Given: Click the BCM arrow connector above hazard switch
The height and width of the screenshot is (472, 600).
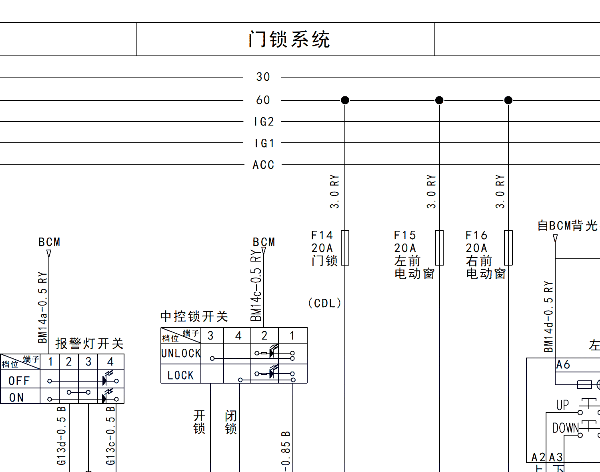Looking at the screenshot, I should 49,252.
